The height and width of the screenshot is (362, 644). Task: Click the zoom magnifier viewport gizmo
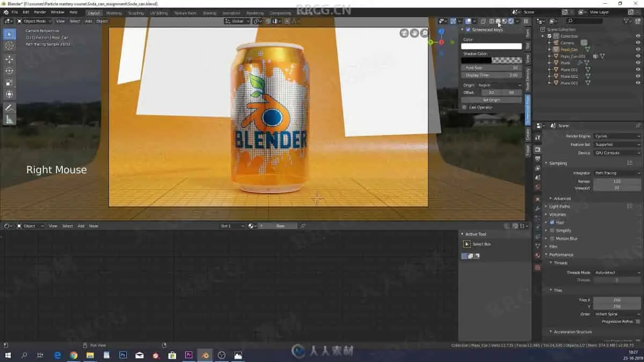(425, 33)
